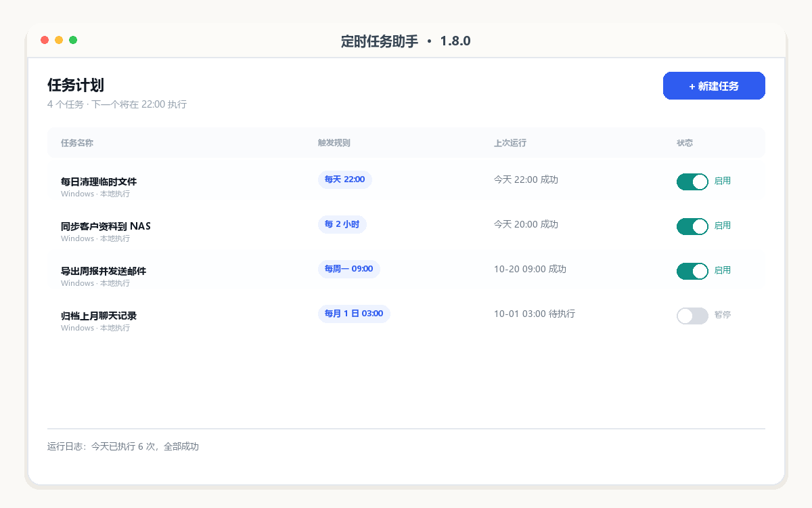Click the task summary line starting 4 个任务
812x508 pixels.
pos(117,104)
